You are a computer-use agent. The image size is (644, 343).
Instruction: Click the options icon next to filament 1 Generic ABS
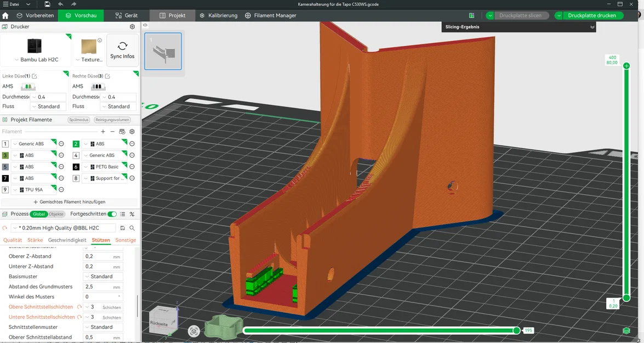[x=61, y=144]
